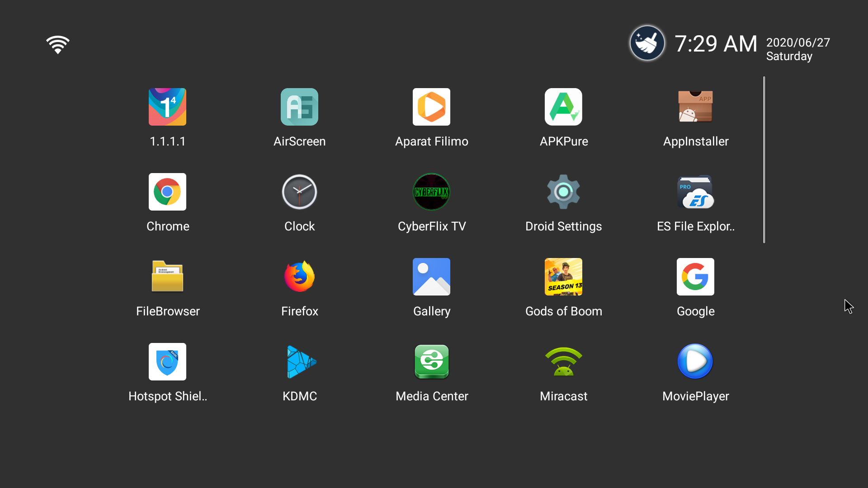Open Firefox
Screen dimensions: 868x488
click(x=299, y=277)
